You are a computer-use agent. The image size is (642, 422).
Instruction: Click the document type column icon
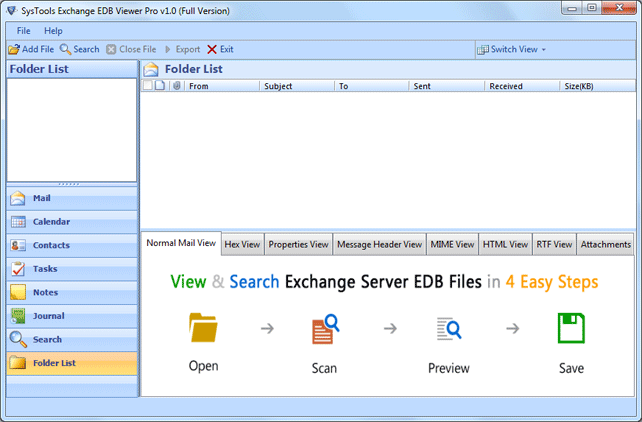tap(160, 86)
